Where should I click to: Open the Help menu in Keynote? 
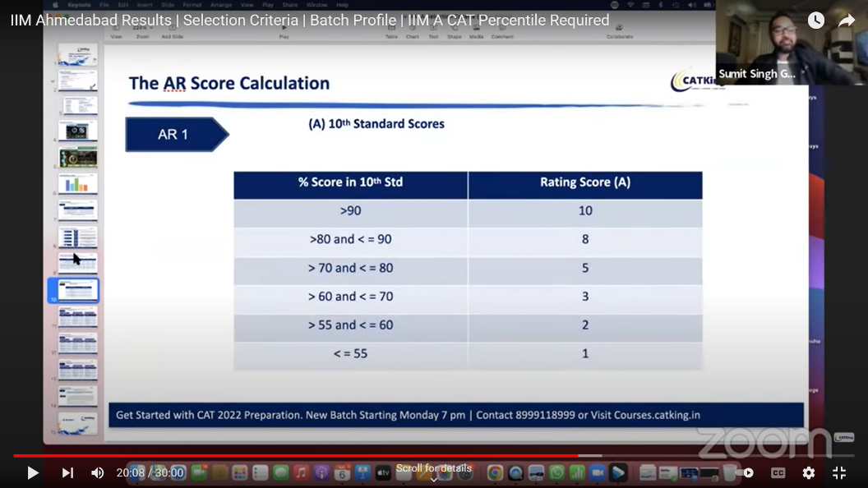(x=342, y=5)
